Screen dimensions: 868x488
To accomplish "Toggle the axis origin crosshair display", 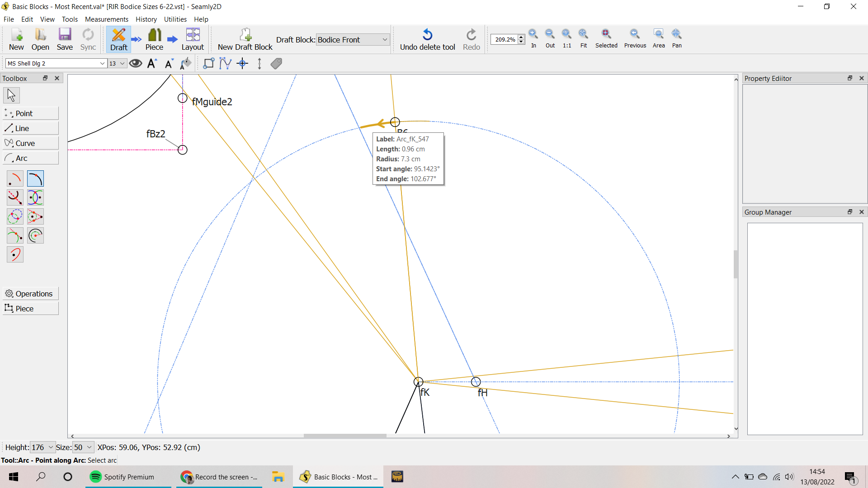I will (x=243, y=64).
